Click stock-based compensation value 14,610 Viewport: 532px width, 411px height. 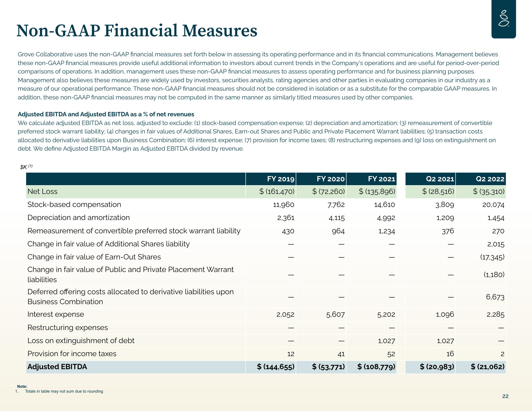(384, 205)
